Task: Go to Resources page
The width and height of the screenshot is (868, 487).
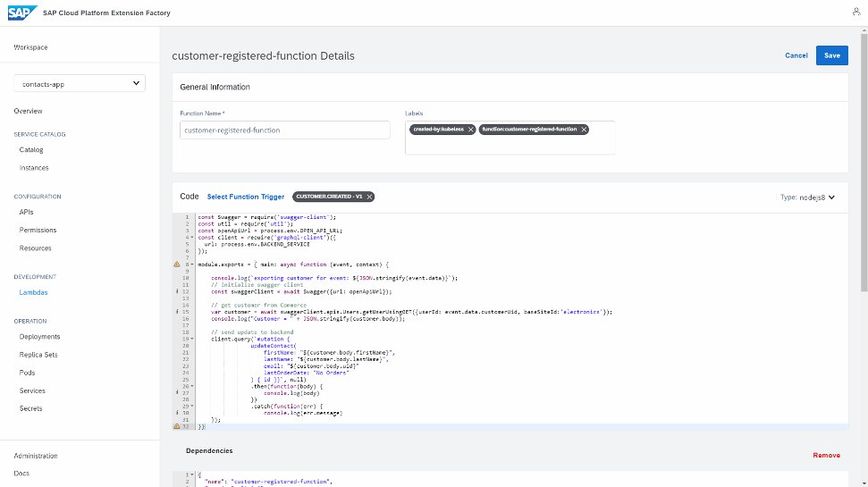Action: pyautogui.click(x=36, y=248)
